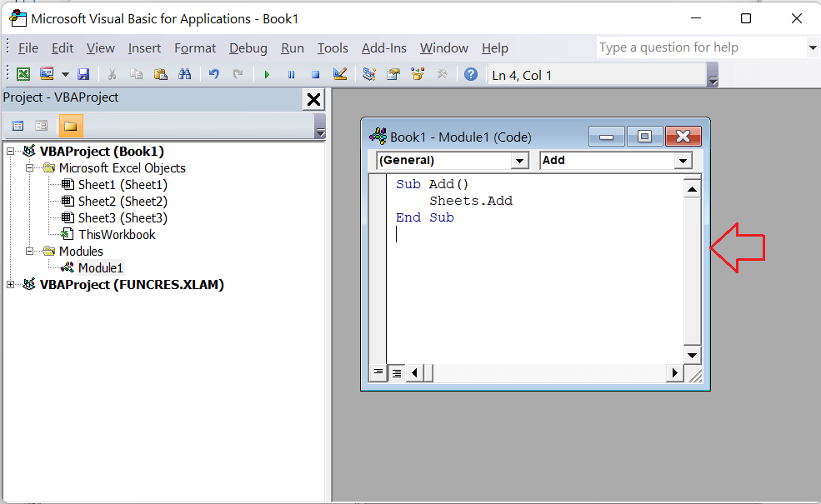Image resolution: width=821 pixels, height=504 pixels.
Task: Expand the VBAProject (FUNCRES.XLAM) node
Action: point(11,285)
